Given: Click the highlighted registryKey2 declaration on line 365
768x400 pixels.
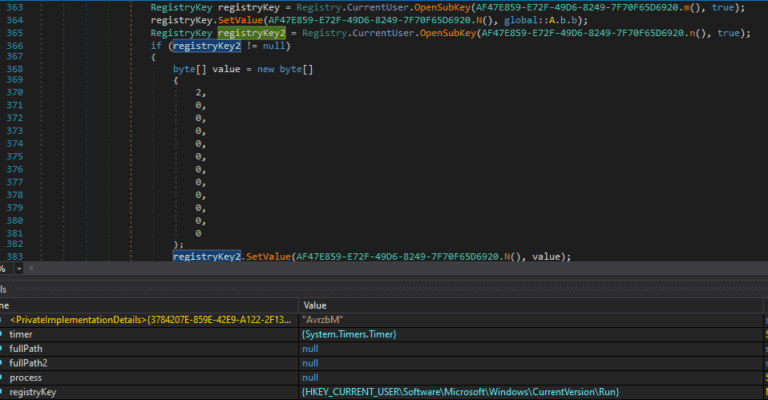Looking at the screenshot, I should click(252, 33).
